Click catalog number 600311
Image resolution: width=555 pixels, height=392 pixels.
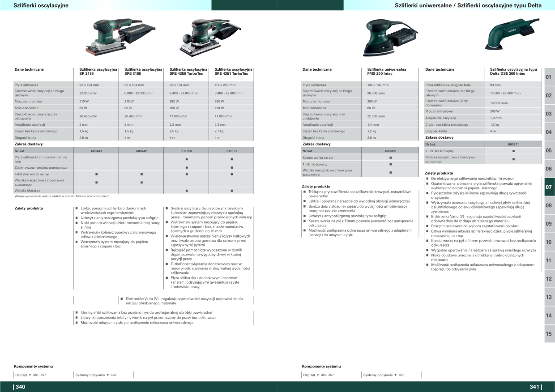(513, 145)
